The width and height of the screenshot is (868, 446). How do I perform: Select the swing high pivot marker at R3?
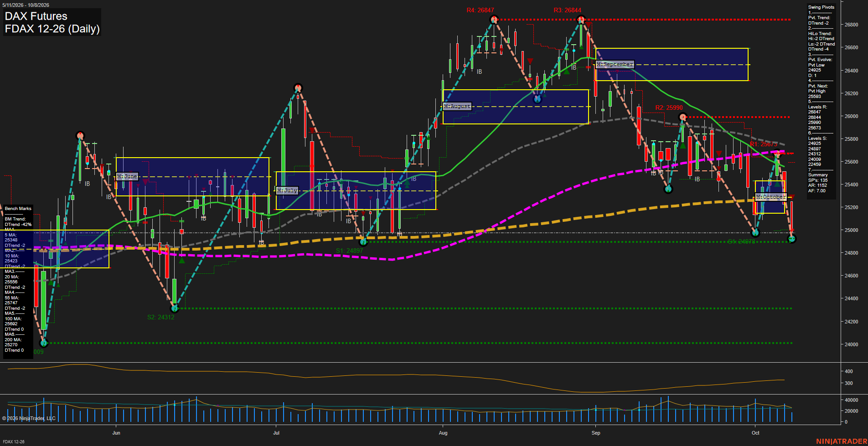[581, 20]
